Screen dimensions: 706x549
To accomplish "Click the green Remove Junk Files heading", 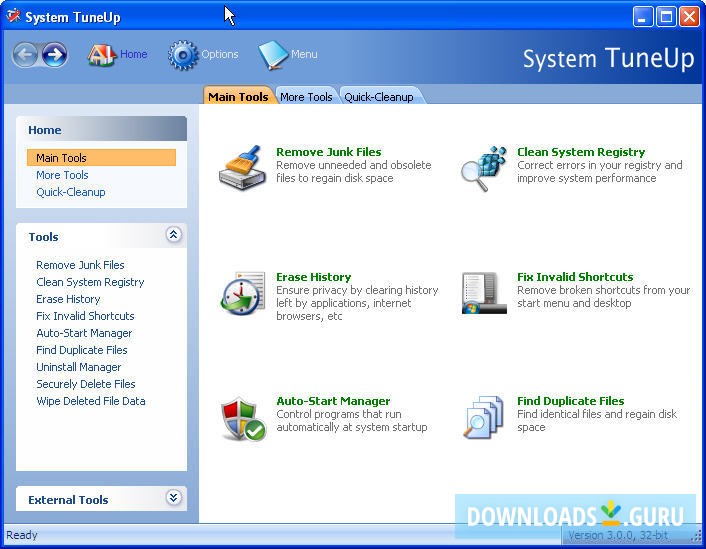I will 329,152.
